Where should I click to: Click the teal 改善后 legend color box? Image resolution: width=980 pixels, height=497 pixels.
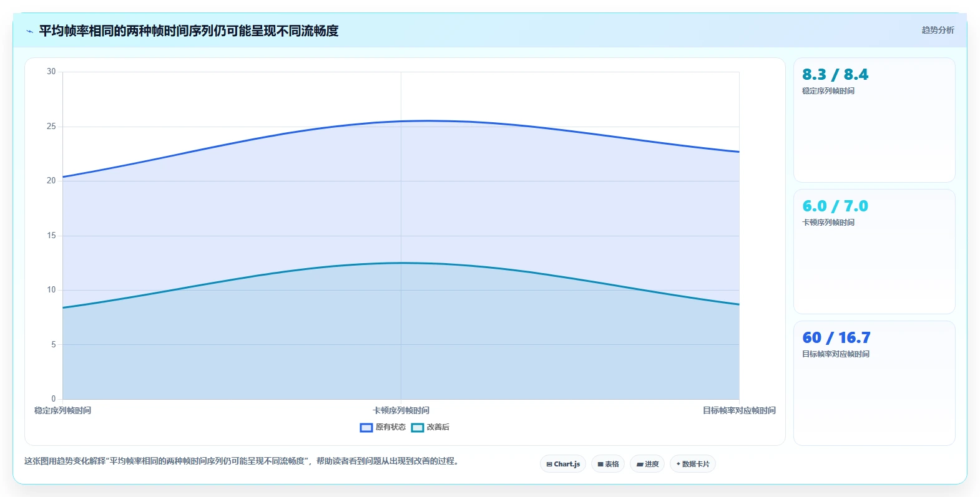[418, 427]
